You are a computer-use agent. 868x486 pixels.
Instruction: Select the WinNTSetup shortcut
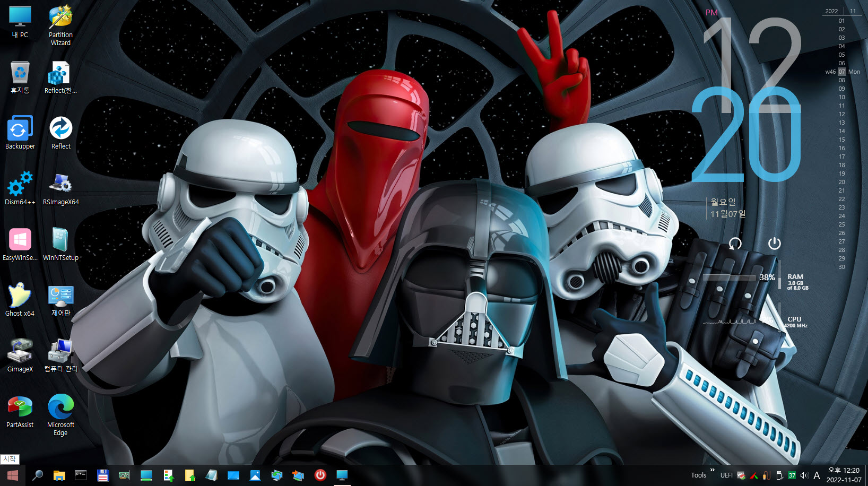click(x=60, y=245)
